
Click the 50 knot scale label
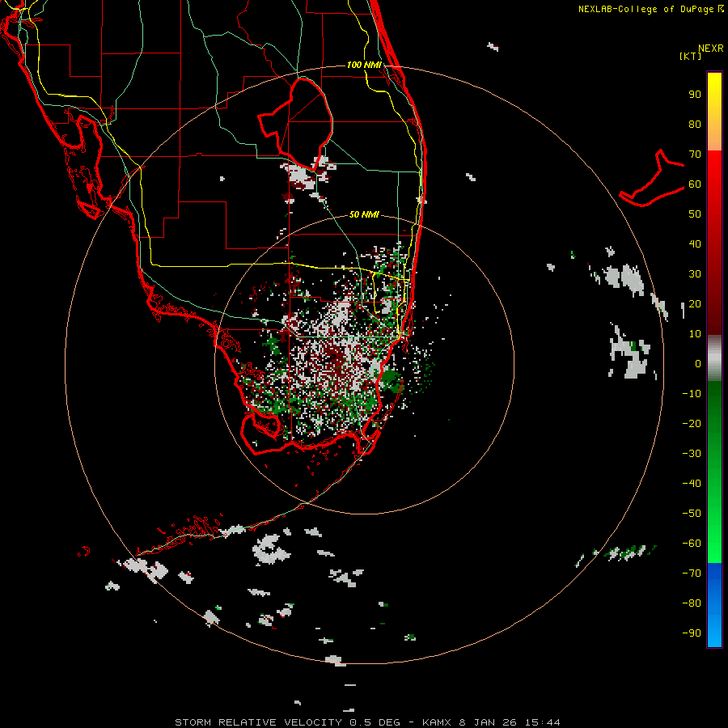(695, 214)
